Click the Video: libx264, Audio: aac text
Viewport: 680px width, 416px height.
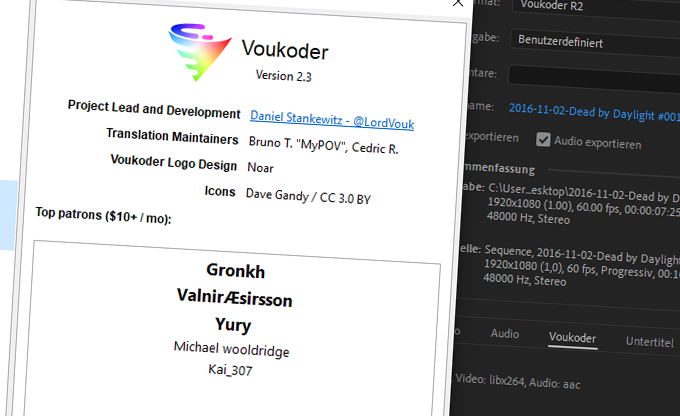(518, 381)
